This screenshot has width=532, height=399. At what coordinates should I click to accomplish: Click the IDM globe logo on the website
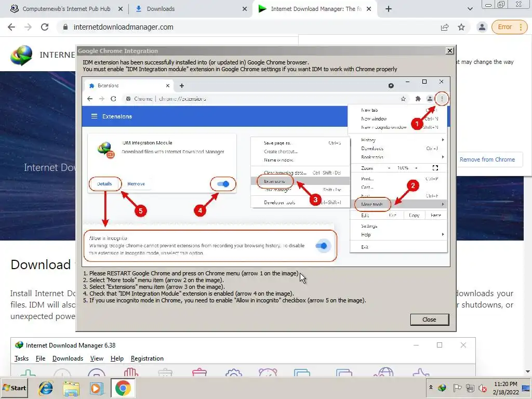click(21, 55)
